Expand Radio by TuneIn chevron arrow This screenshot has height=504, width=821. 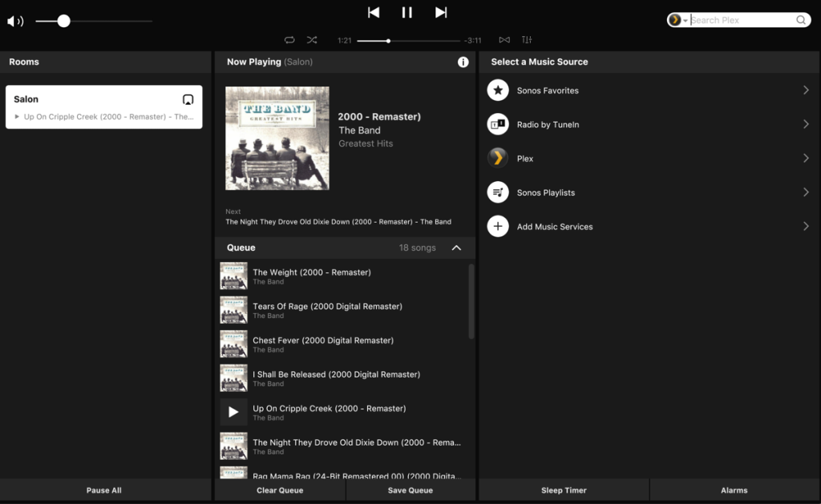click(x=806, y=124)
